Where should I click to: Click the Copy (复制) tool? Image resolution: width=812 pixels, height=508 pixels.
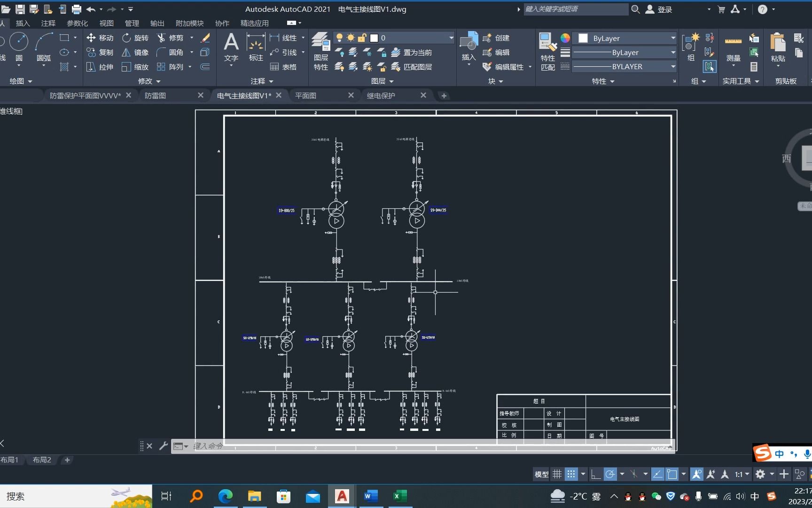tap(100, 52)
